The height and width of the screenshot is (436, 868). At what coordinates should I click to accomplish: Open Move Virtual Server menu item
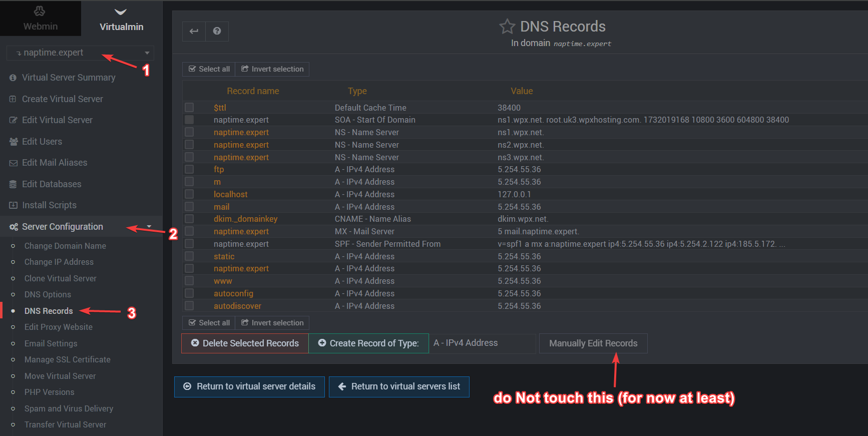pyautogui.click(x=60, y=376)
